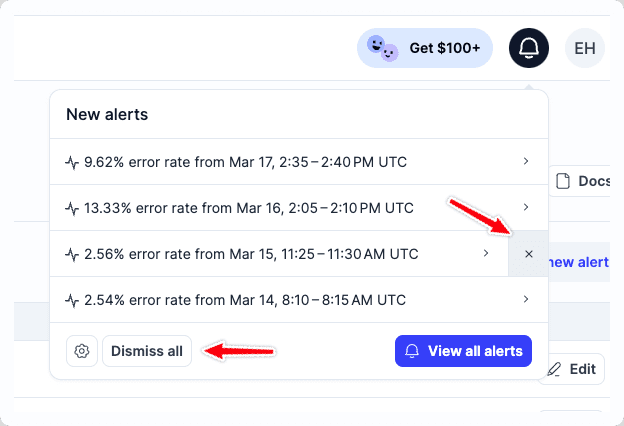Click the Get $100+ referral button
This screenshot has height=426, width=624.
click(425, 48)
